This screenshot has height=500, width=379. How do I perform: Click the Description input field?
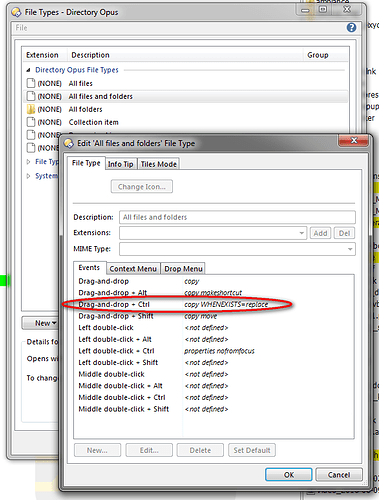coord(237,217)
